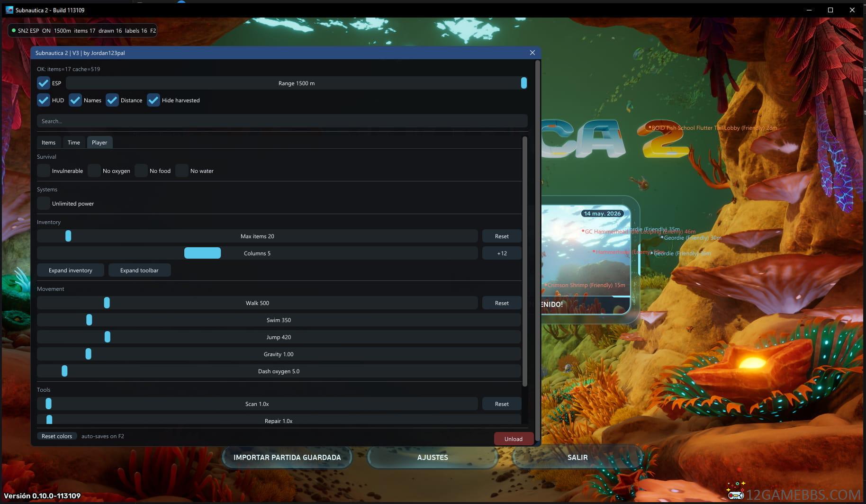The height and width of the screenshot is (504, 866).
Task: Reset the Max items inventory value
Action: [502, 236]
